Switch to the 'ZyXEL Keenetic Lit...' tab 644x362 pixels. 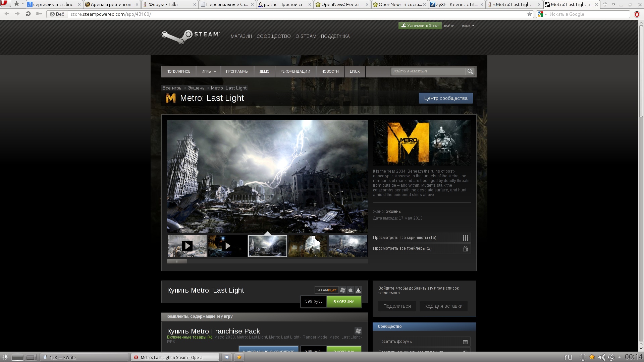coord(457,4)
